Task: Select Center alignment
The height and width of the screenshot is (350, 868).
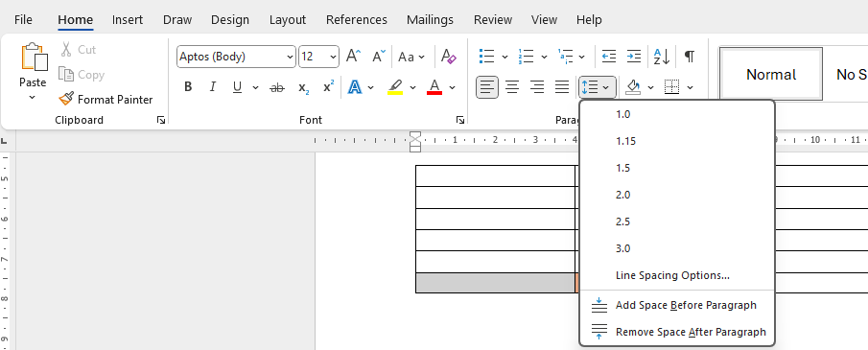Action: (512, 87)
